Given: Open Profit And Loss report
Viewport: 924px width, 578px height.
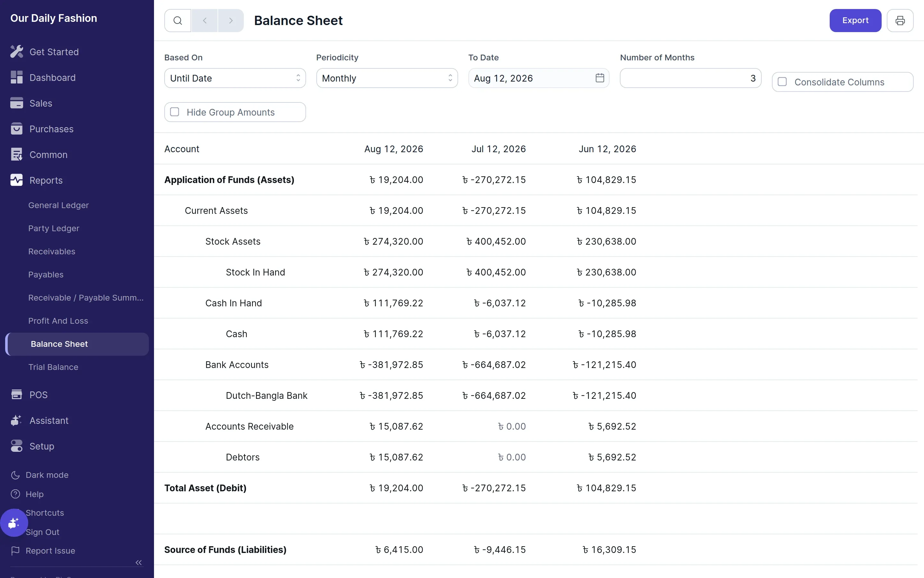Looking at the screenshot, I should tap(58, 321).
